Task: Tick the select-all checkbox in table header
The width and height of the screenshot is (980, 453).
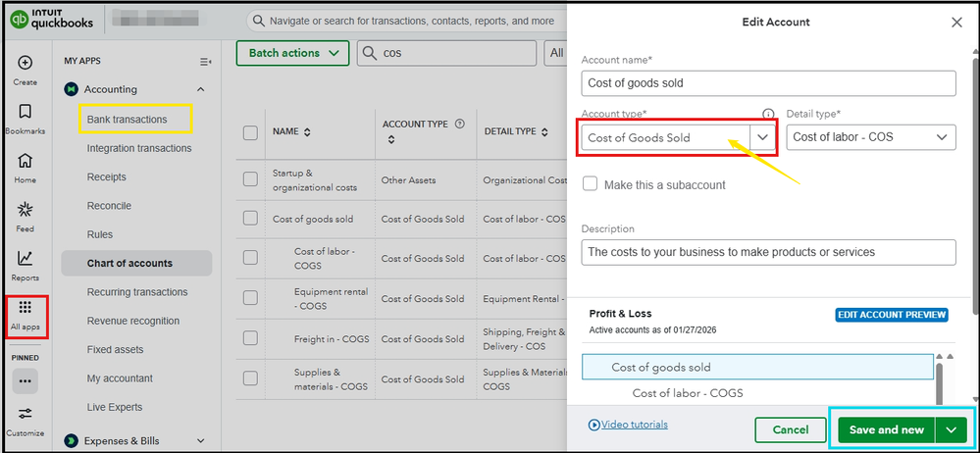Action: [250, 132]
